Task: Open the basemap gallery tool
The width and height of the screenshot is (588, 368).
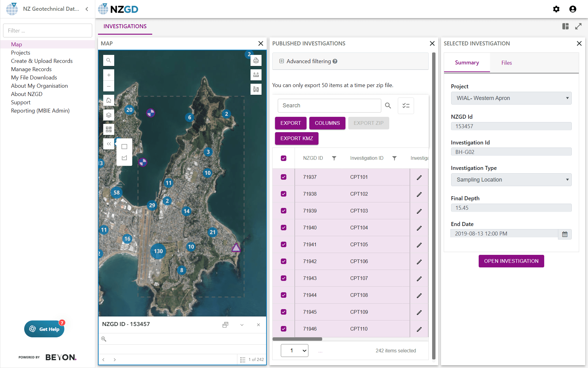Action: pos(109,129)
